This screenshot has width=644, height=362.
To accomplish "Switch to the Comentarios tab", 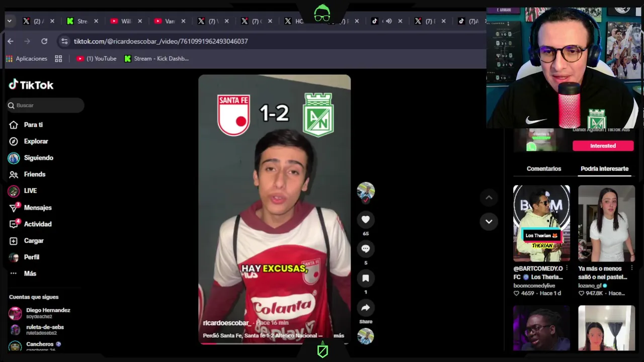I will (544, 169).
